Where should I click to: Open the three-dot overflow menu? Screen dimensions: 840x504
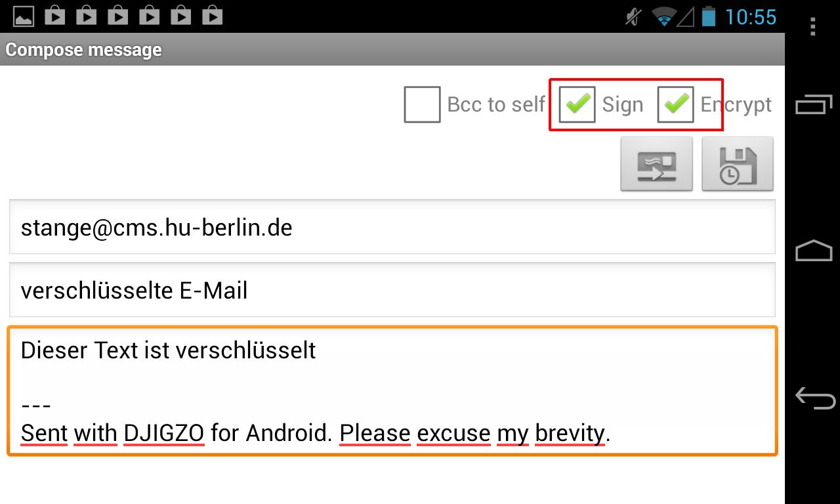812,26
